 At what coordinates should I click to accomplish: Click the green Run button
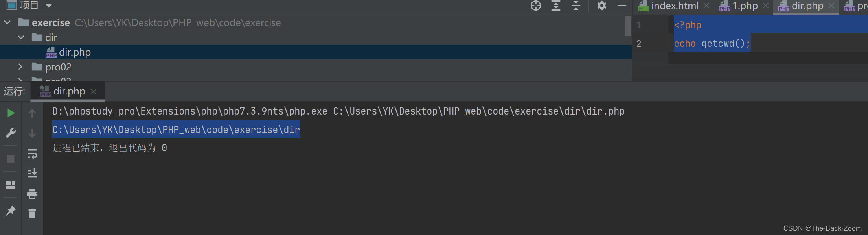11,113
